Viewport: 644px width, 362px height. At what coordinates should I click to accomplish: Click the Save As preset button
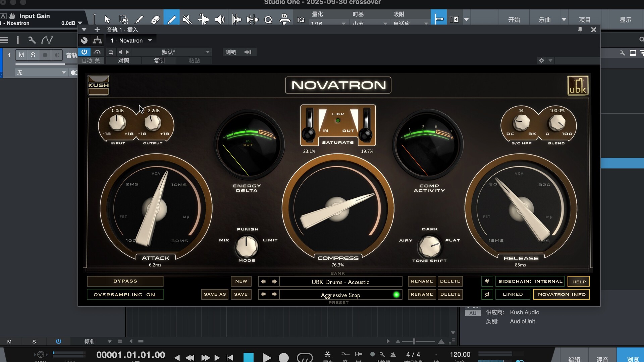pyautogui.click(x=215, y=294)
